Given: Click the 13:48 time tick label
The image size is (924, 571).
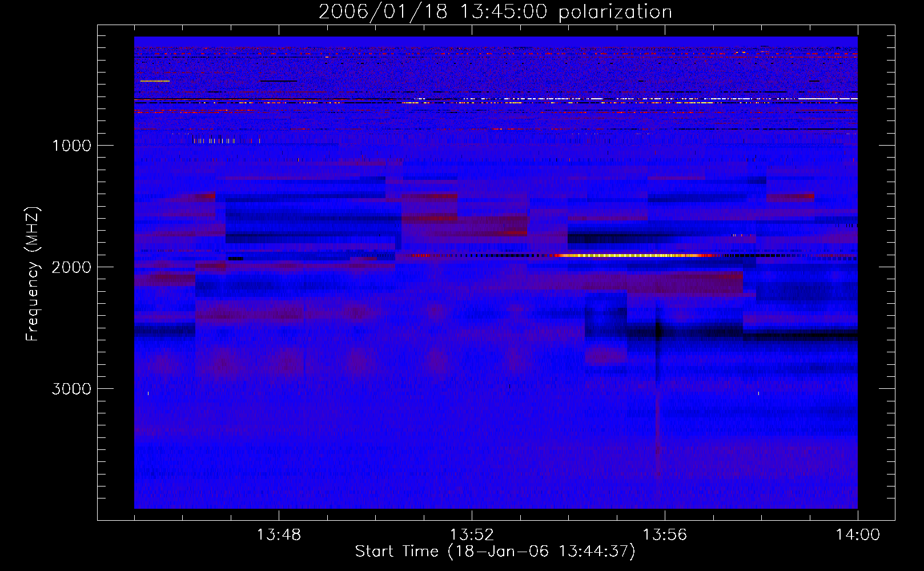Looking at the screenshot, I should click(279, 535).
